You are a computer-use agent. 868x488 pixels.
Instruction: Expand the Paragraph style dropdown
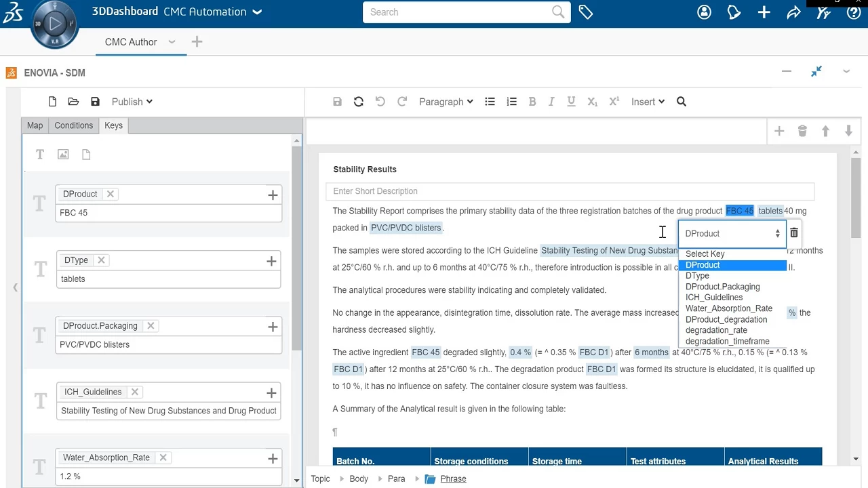coord(446,102)
